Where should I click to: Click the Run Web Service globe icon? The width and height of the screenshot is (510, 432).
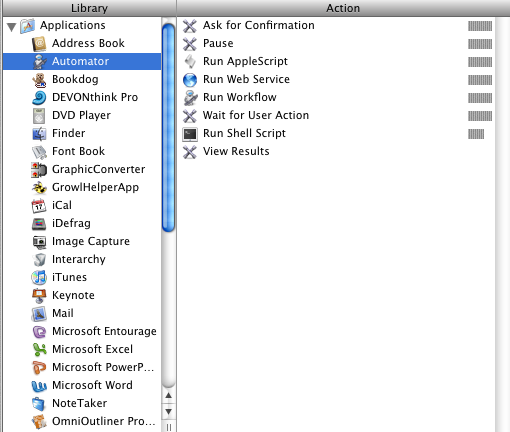pyautogui.click(x=190, y=80)
